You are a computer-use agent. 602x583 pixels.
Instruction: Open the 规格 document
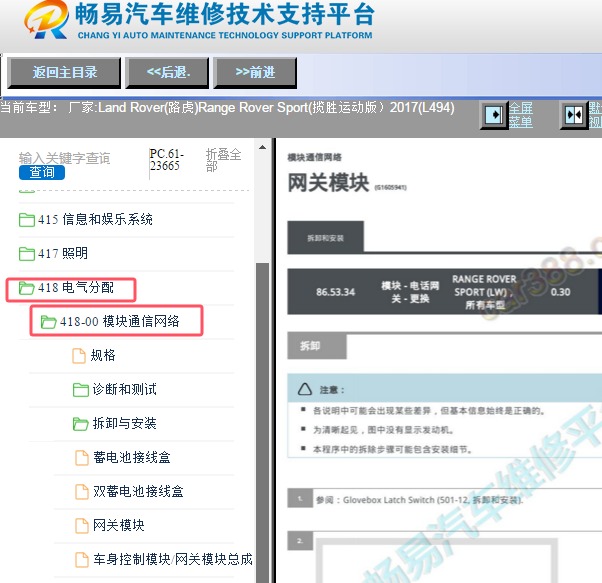103,355
